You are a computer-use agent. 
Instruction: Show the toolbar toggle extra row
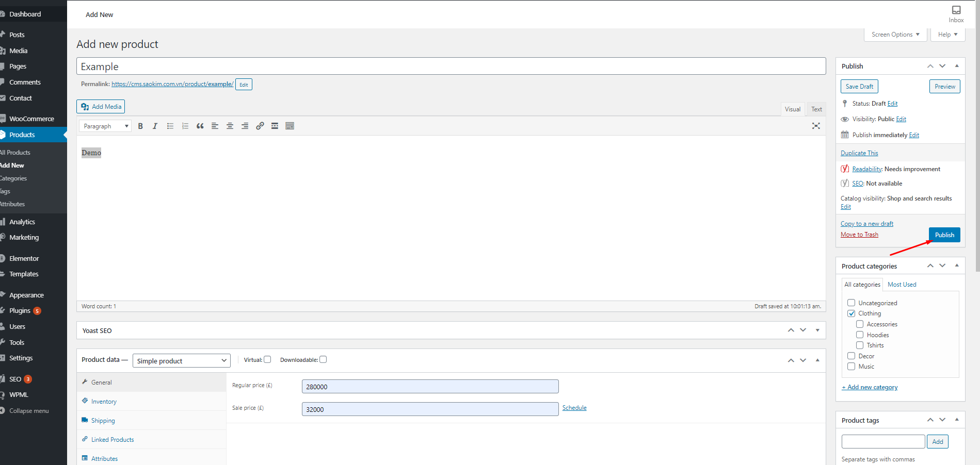point(290,126)
